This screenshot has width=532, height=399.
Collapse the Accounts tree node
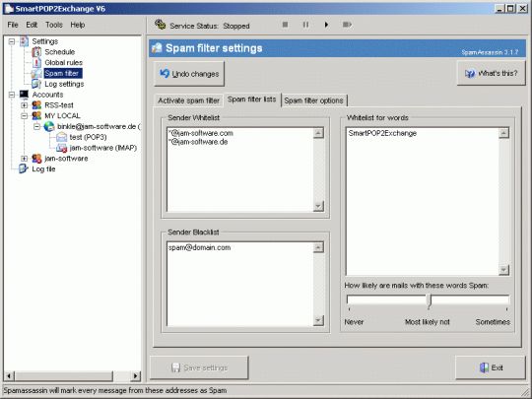pos(12,95)
